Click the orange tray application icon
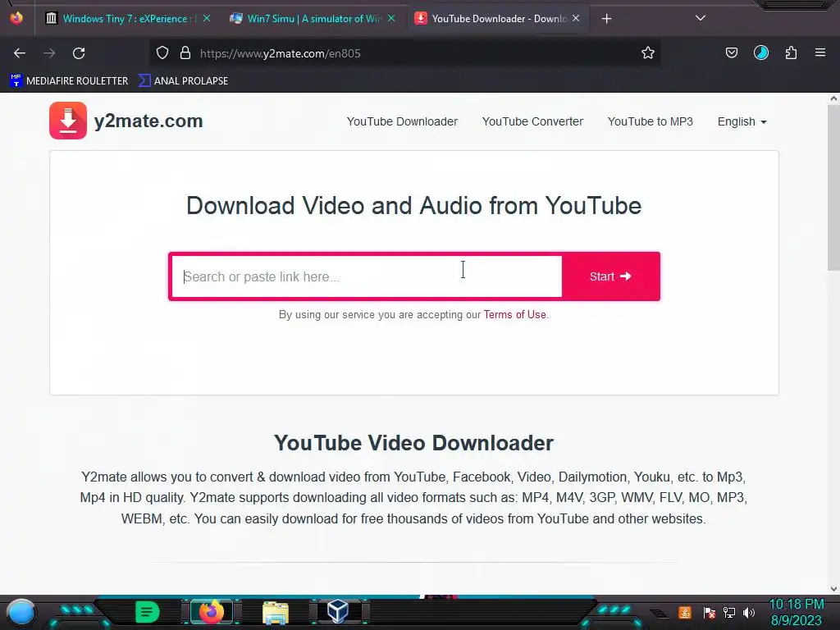Screen dimensions: 840x630 685,612
